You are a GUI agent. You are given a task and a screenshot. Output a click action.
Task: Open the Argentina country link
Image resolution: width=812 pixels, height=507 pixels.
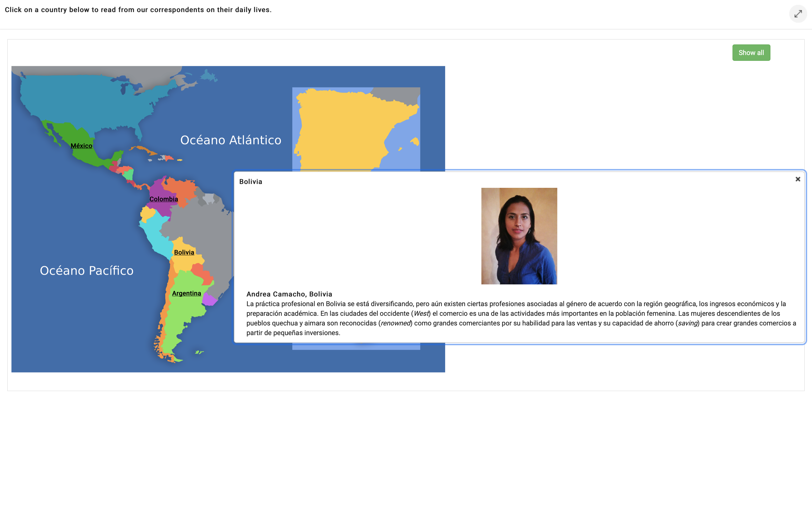pyautogui.click(x=186, y=293)
